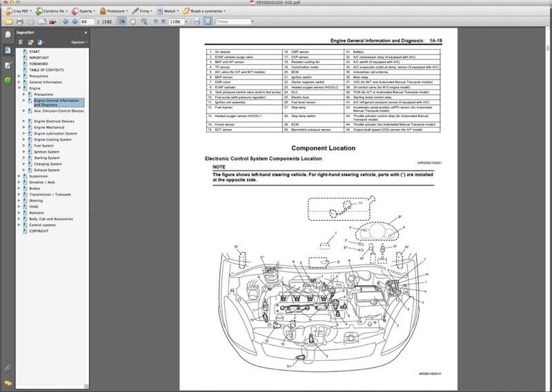Toggle the Selection arrow tool
552x392 pixels.
pyautogui.click(x=123, y=22)
